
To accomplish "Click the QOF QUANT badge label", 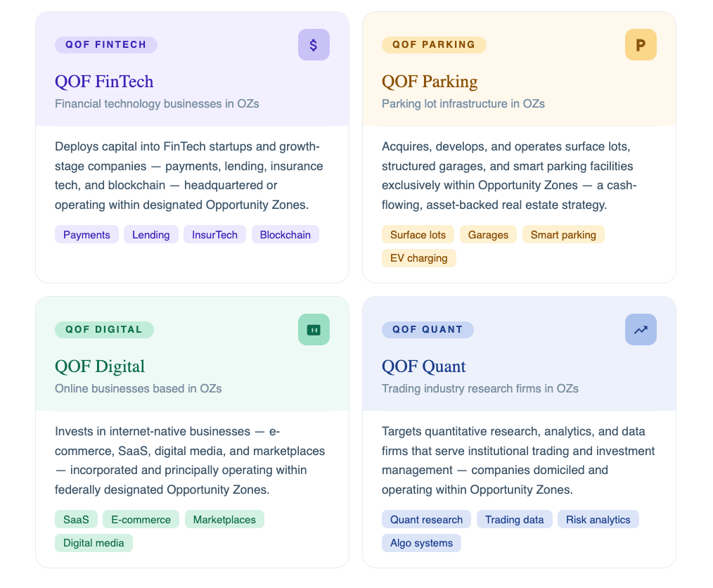I will (x=428, y=330).
